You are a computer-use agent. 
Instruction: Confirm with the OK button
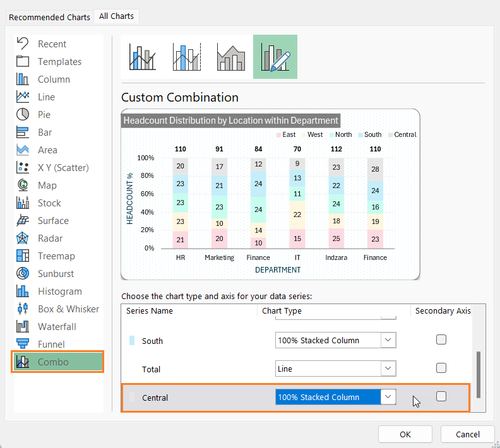tap(405, 434)
